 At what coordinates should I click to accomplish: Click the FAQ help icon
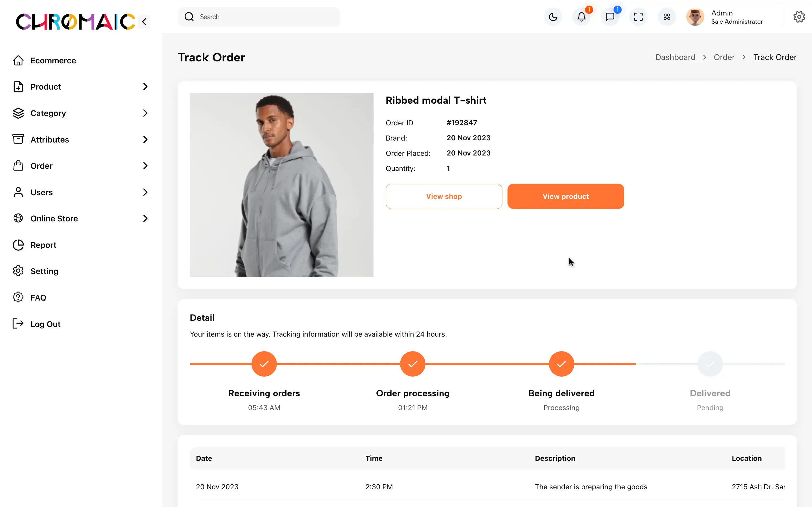[x=18, y=297]
